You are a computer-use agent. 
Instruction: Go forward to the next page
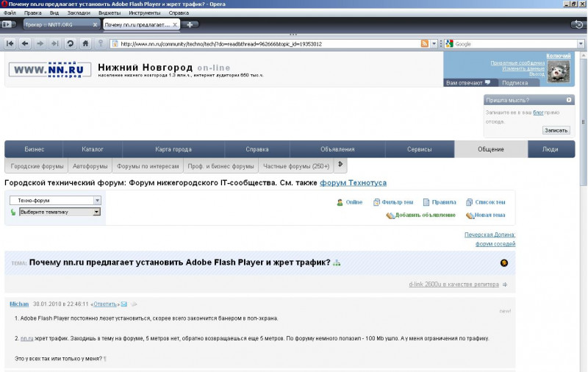[x=40, y=44]
